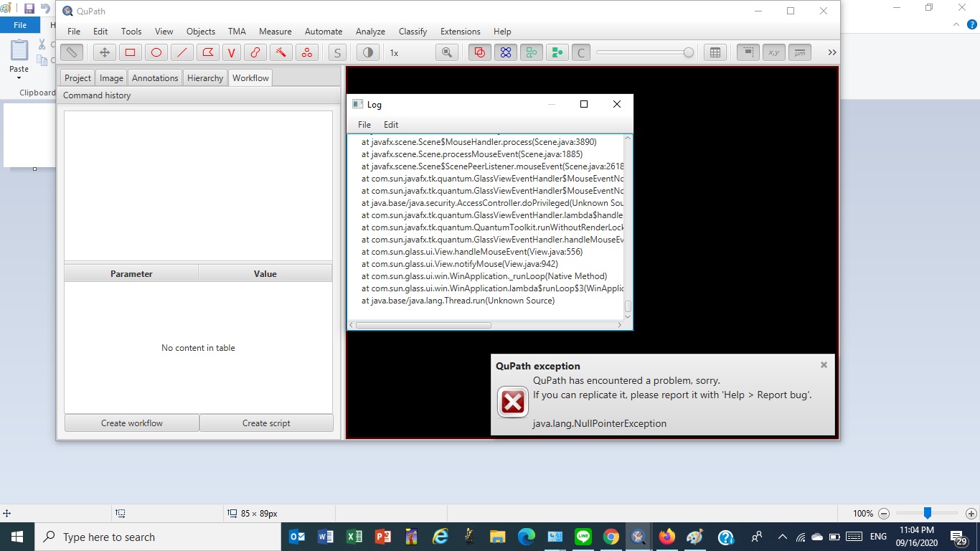Switch to the Annotations tab
The width and height of the screenshot is (980, 551).
click(x=155, y=77)
